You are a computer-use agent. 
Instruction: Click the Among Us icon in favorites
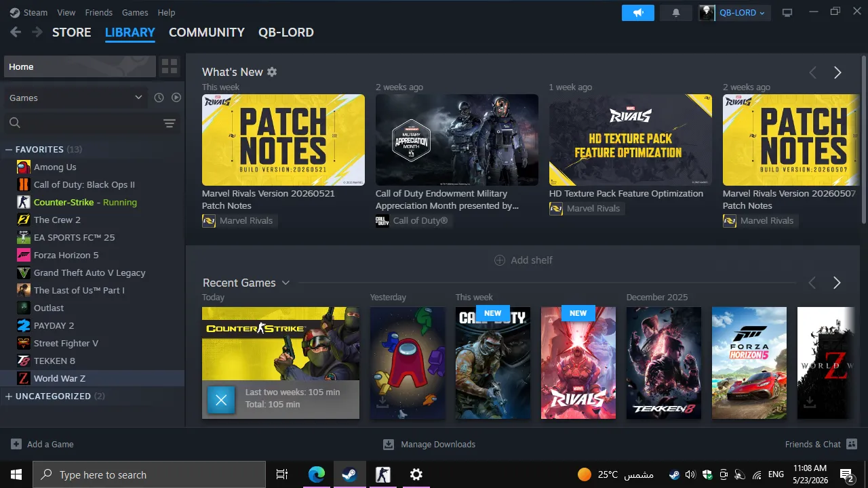pyautogui.click(x=24, y=167)
